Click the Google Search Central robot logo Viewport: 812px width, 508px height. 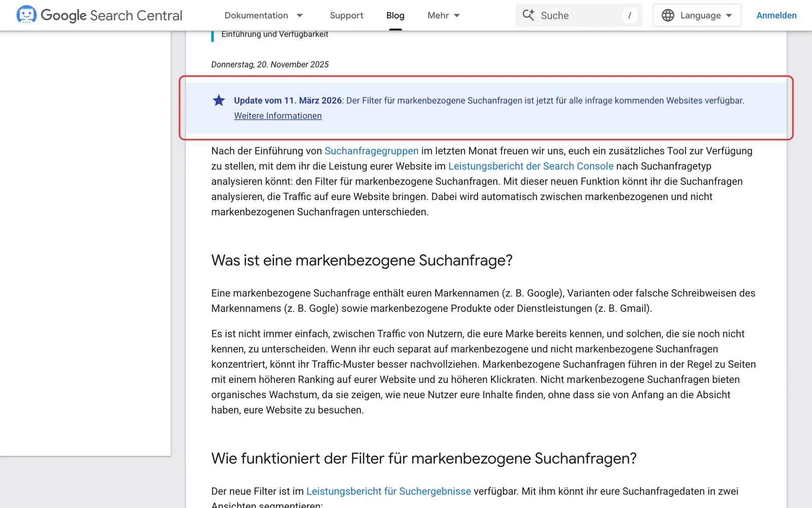[x=26, y=15]
